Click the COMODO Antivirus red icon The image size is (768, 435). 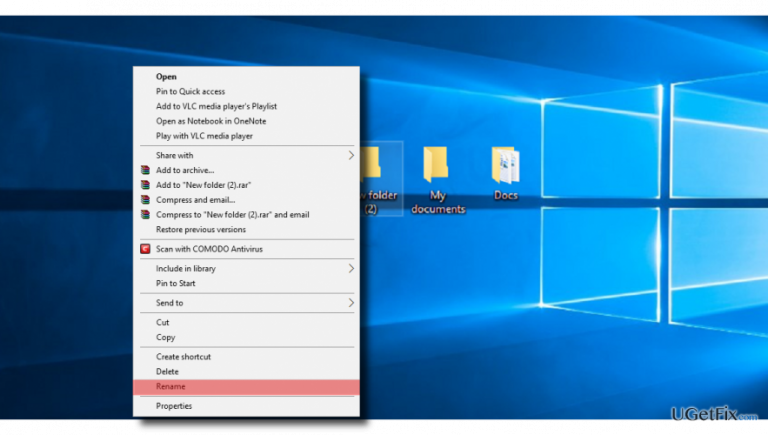click(145, 249)
